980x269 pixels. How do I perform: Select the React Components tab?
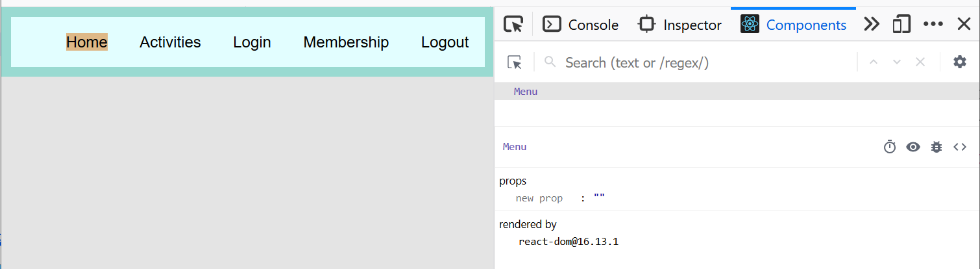pyautogui.click(x=794, y=25)
